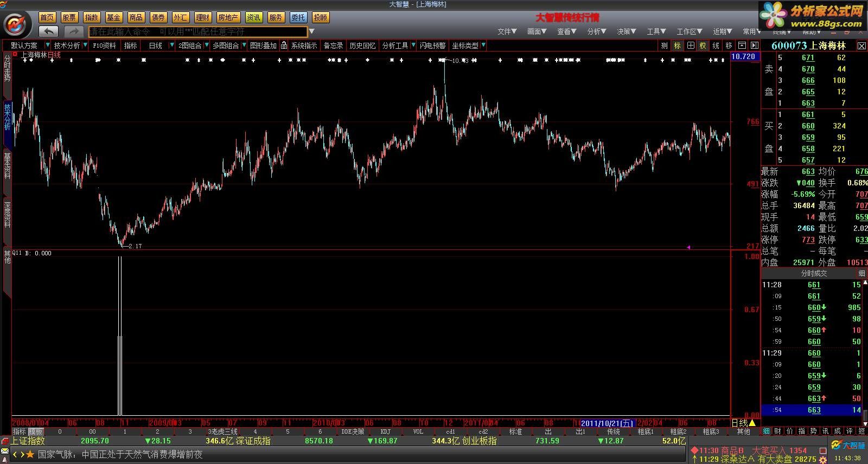Expand the 日线 period dropdown arrow

pyautogui.click(x=172, y=46)
